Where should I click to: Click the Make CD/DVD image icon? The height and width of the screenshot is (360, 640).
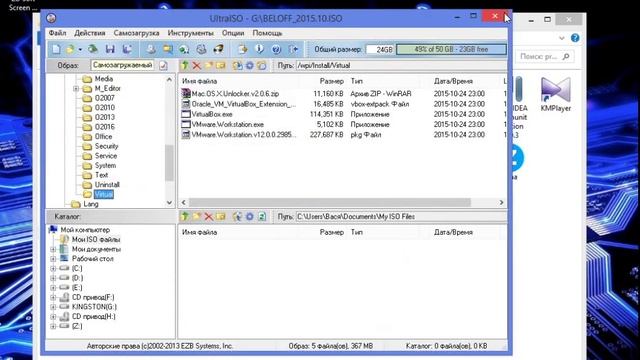click(x=151, y=49)
